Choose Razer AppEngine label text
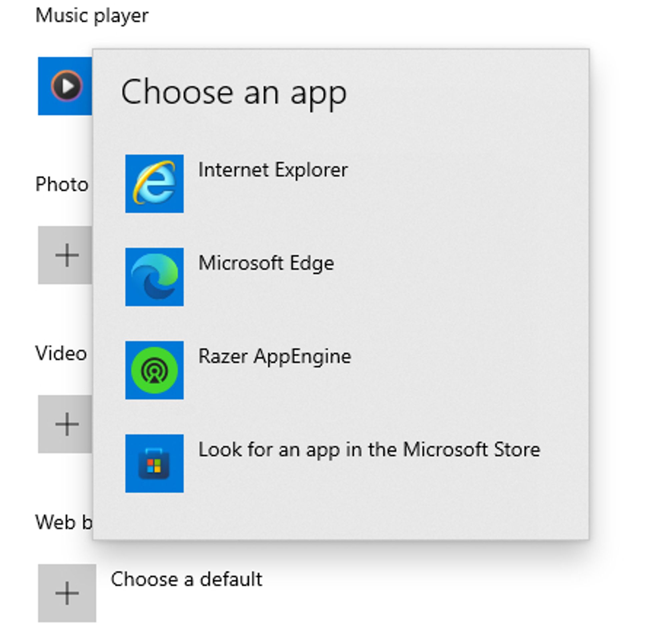 coord(274,357)
